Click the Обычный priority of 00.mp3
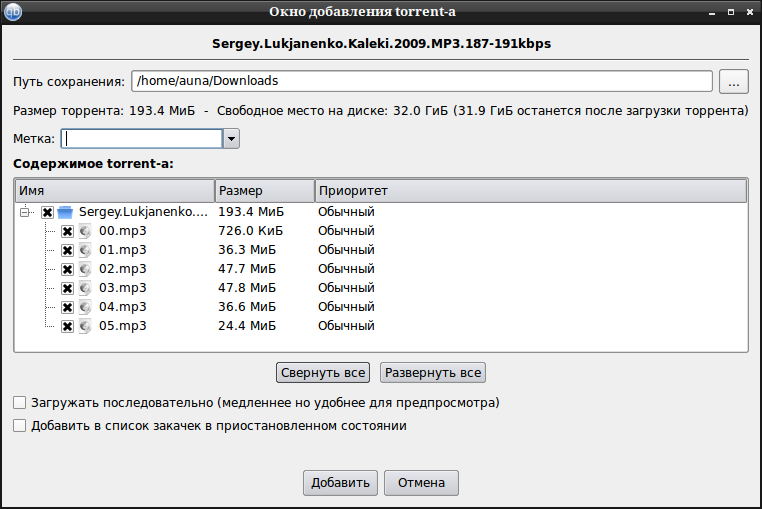762x509 pixels. pyautogui.click(x=346, y=231)
